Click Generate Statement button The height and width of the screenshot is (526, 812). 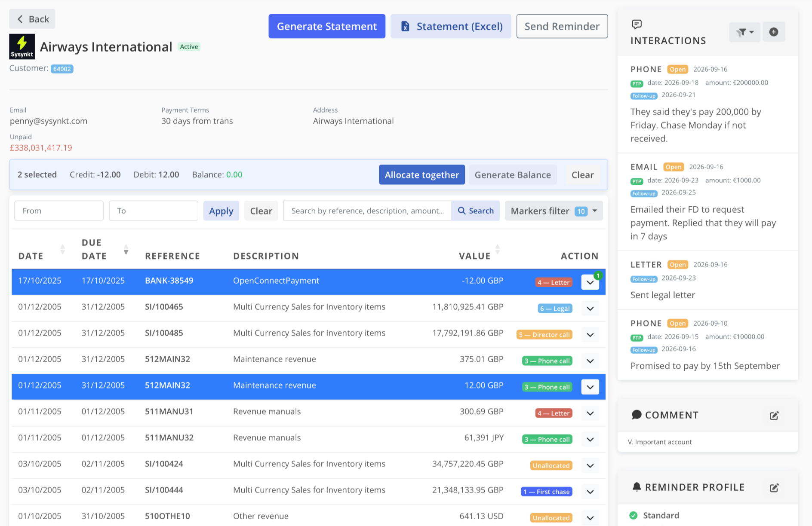pyautogui.click(x=327, y=26)
